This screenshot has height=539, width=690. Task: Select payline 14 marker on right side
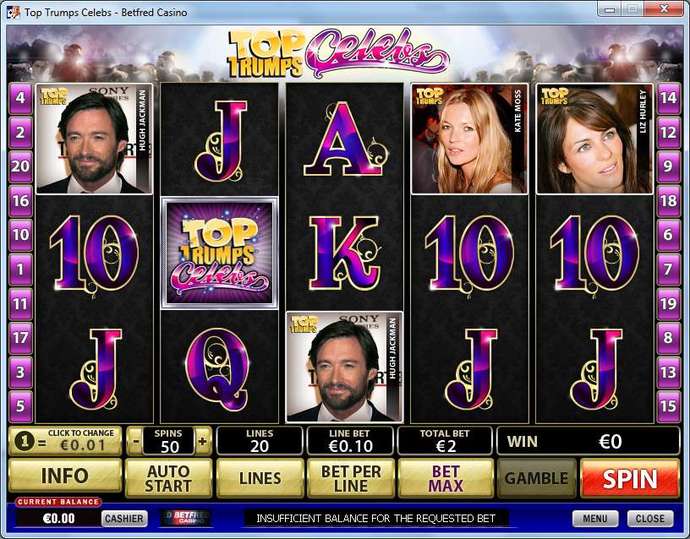[x=668, y=98]
